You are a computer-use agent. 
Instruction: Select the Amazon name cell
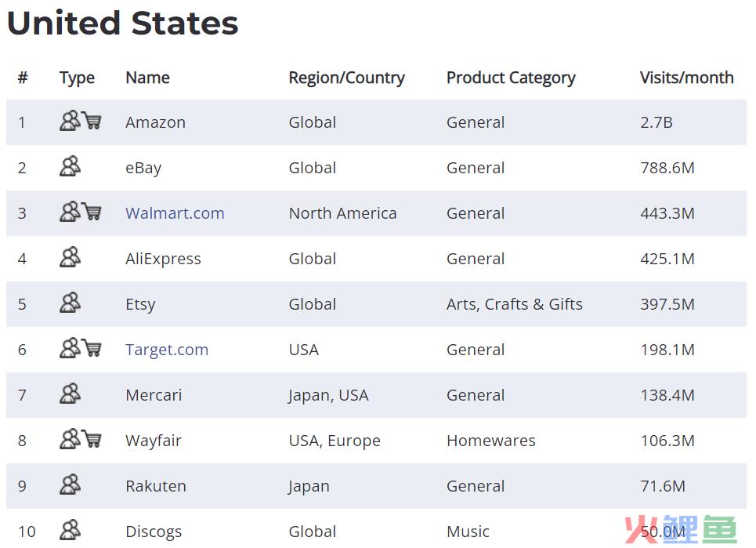click(155, 122)
